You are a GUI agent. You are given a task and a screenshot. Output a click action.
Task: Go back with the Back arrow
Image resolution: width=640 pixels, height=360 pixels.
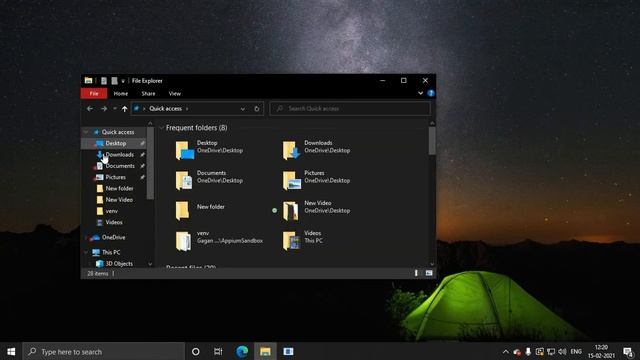(89, 109)
